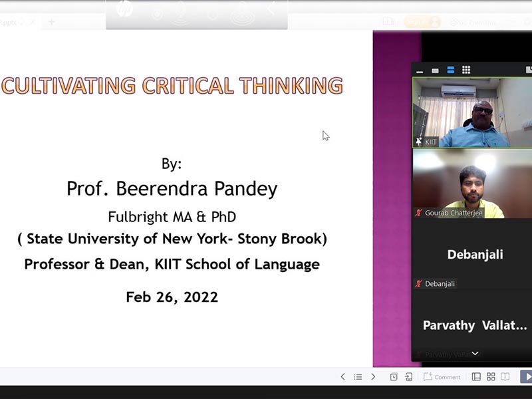Minimize the Zoom video panel
This screenshot has width=532, height=399.
click(420, 71)
